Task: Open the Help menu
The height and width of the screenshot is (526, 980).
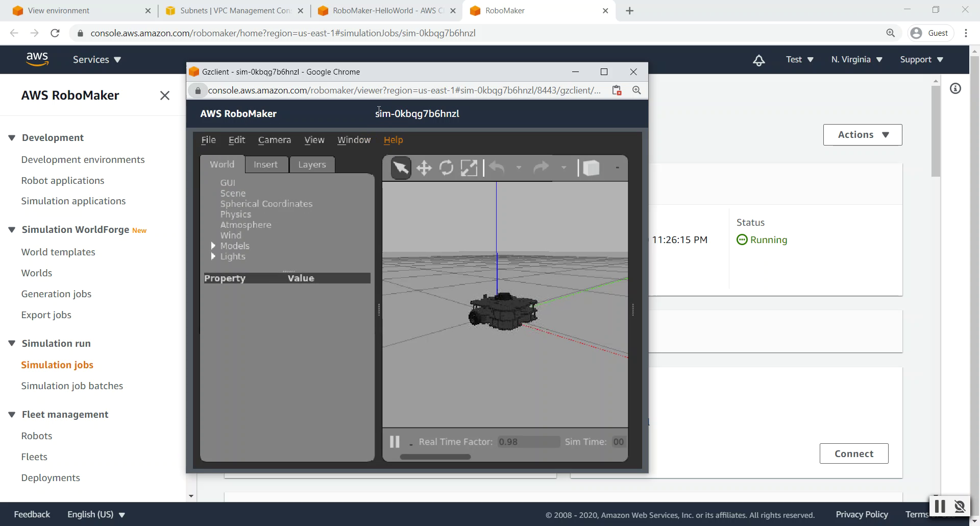Action: coord(393,140)
